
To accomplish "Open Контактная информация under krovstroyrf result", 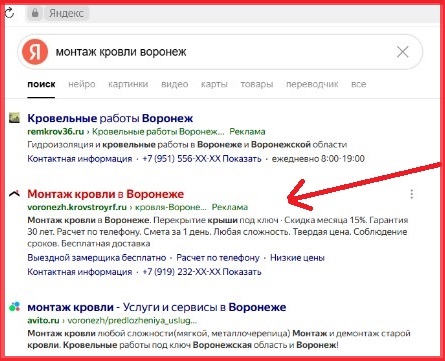I will click(80, 272).
